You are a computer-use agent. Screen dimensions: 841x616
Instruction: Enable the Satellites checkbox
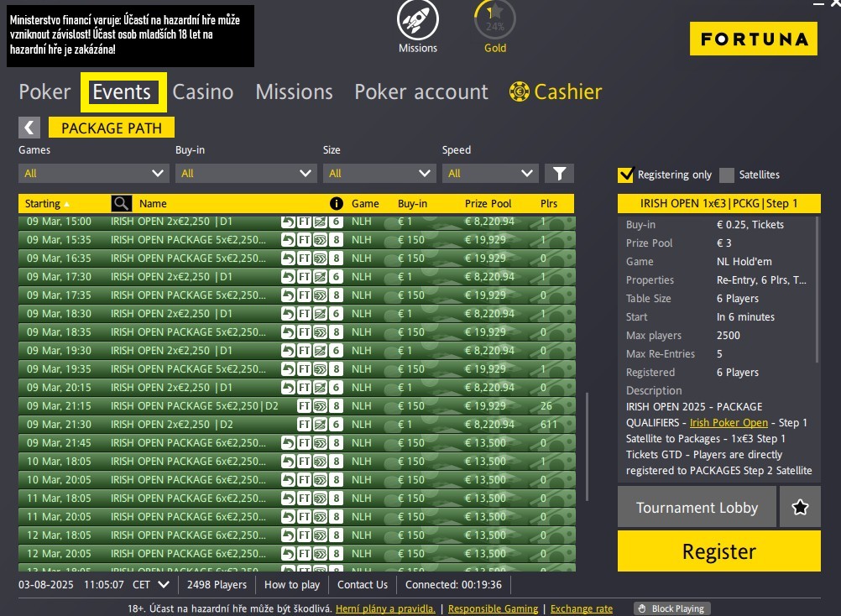point(727,175)
